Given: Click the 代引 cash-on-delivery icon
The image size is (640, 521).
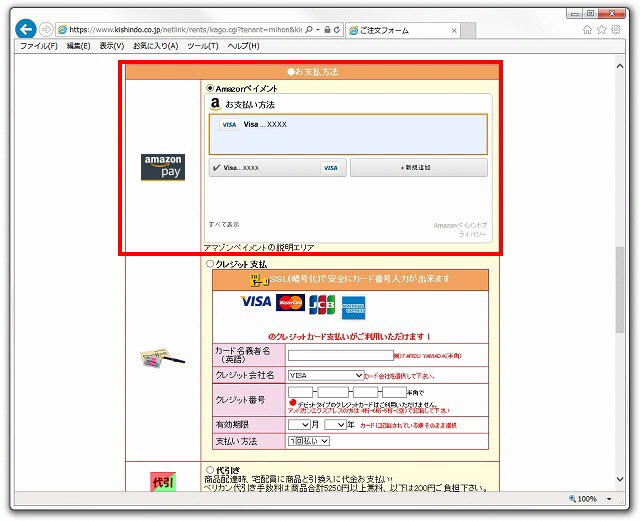Looking at the screenshot, I should [163, 482].
